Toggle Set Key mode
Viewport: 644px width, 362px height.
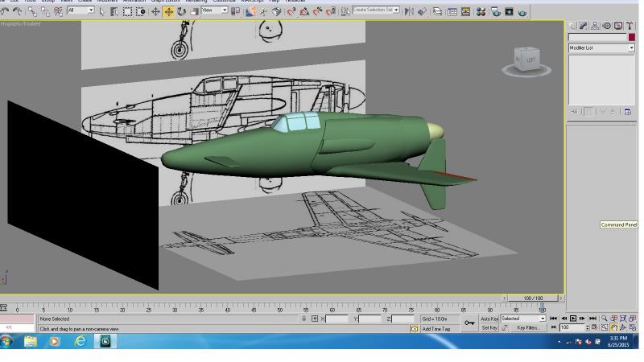(489, 328)
